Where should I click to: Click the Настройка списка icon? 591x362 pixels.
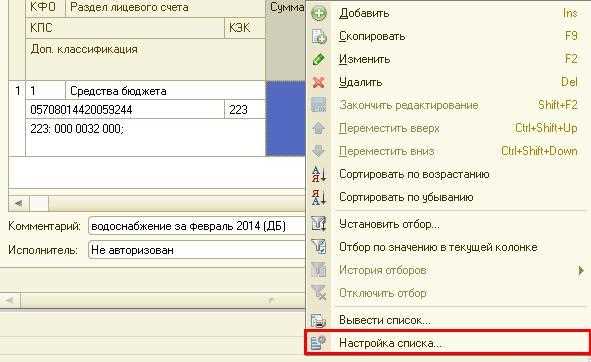(x=319, y=343)
